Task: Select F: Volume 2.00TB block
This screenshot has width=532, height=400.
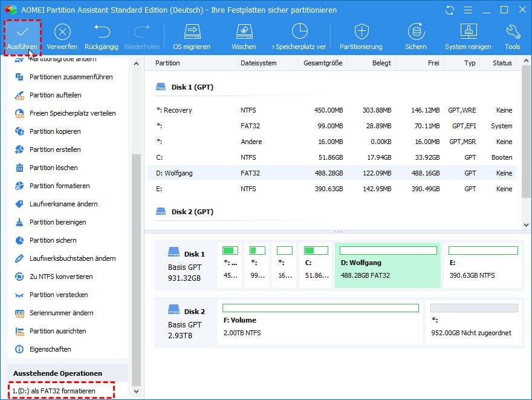Action: (x=320, y=323)
